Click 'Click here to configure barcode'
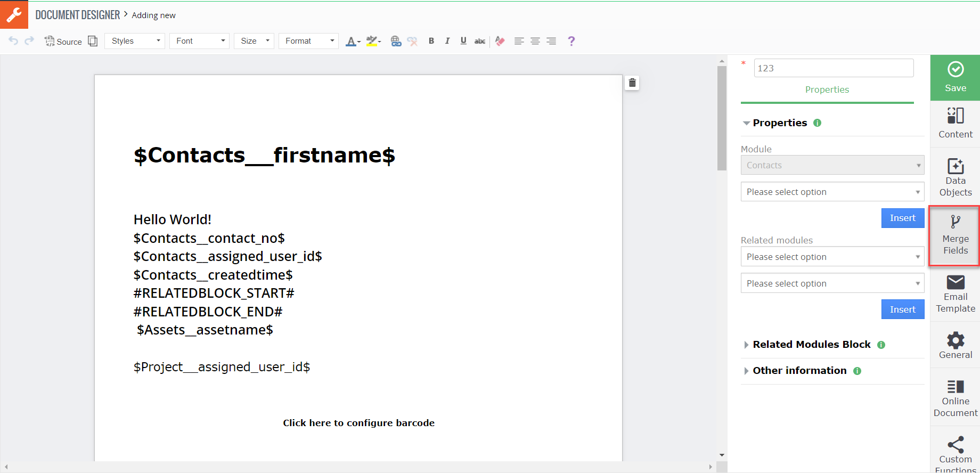Image resolution: width=980 pixels, height=473 pixels. (359, 423)
